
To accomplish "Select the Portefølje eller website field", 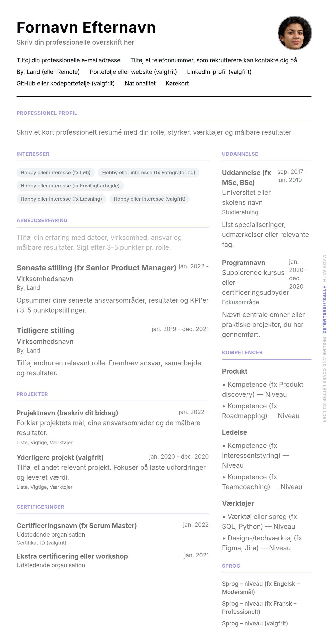I will 133,72.
